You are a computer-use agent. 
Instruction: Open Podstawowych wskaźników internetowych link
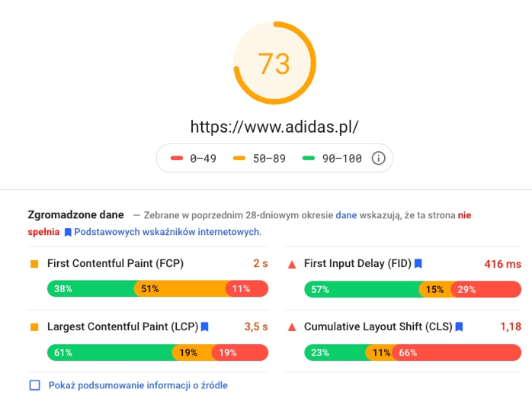point(168,232)
